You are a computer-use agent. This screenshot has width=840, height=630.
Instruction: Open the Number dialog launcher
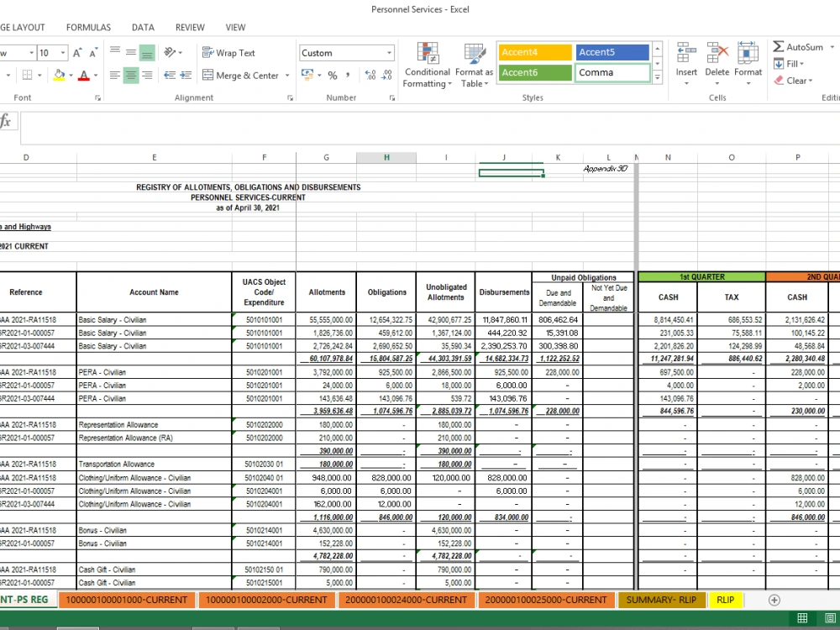tap(392, 98)
